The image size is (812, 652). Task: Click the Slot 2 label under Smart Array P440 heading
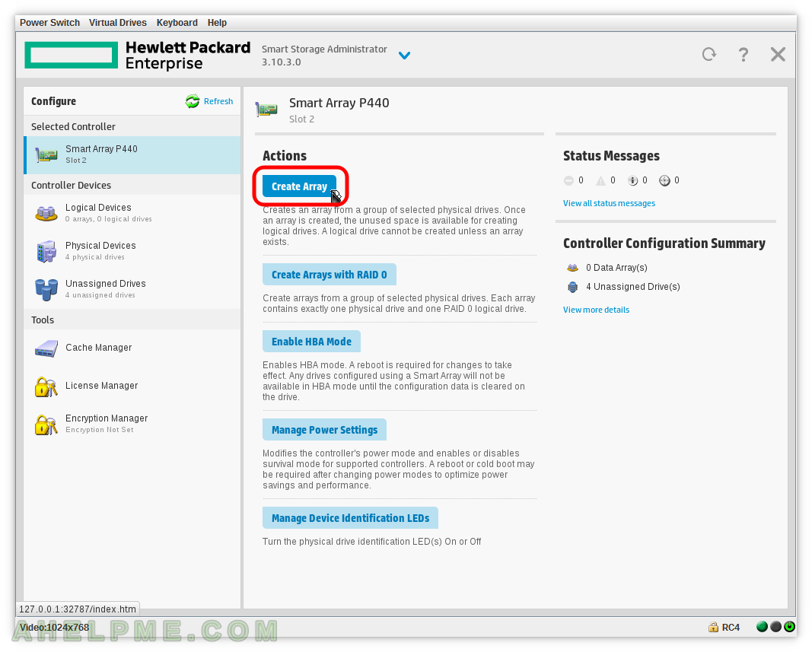pyautogui.click(x=301, y=119)
